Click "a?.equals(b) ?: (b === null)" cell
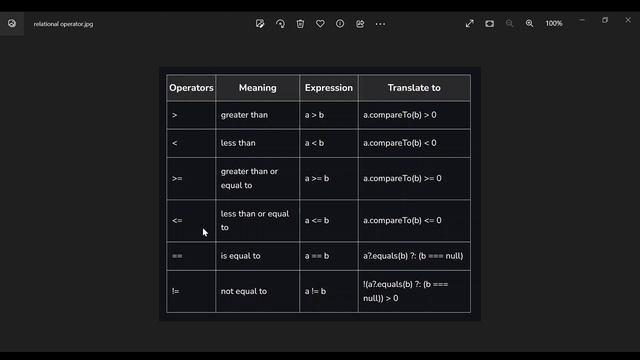This screenshot has width=640, height=360. coord(414,256)
